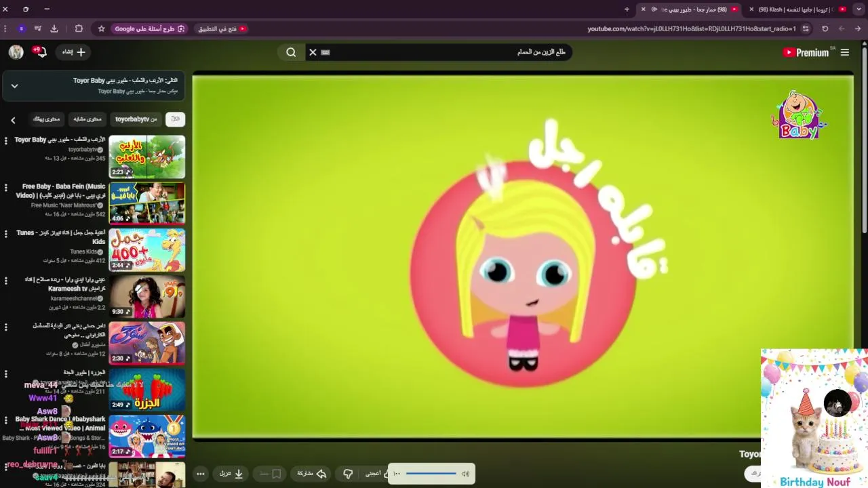Go to YouTube Premium home logo

[806, 52]
